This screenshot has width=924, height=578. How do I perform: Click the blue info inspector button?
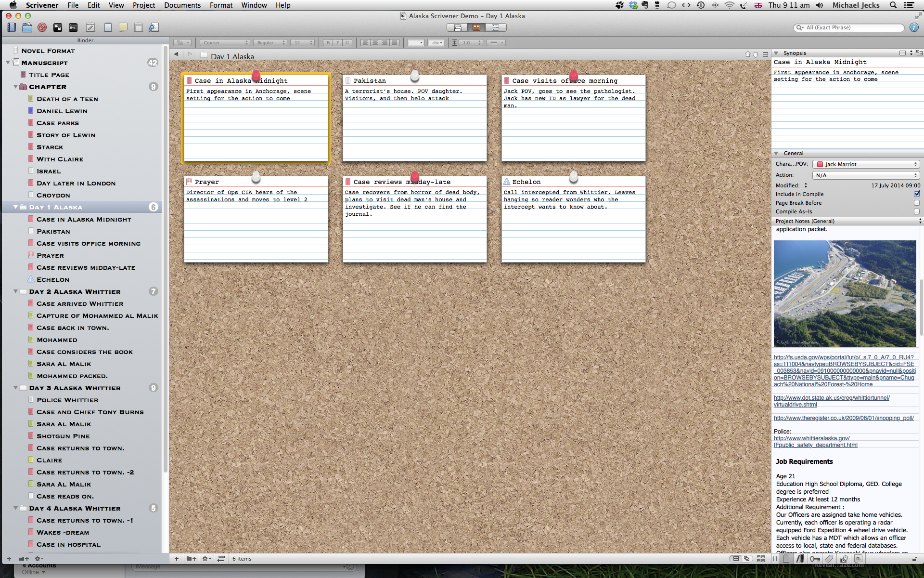(x=914, y=27)
